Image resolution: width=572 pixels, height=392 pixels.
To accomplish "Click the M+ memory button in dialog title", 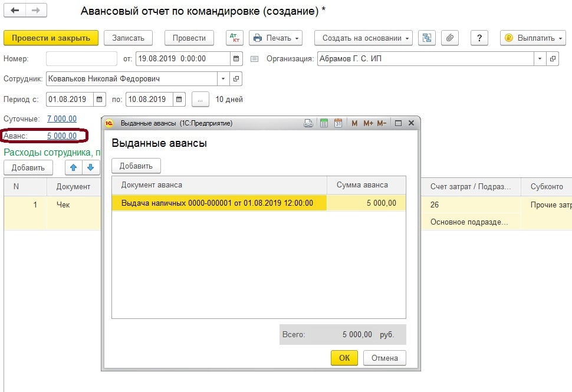I will 368,123.
